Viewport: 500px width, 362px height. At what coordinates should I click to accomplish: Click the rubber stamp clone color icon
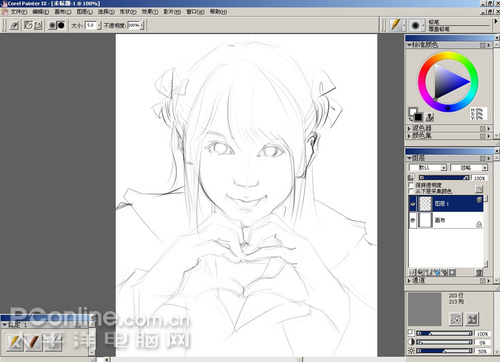430,117
